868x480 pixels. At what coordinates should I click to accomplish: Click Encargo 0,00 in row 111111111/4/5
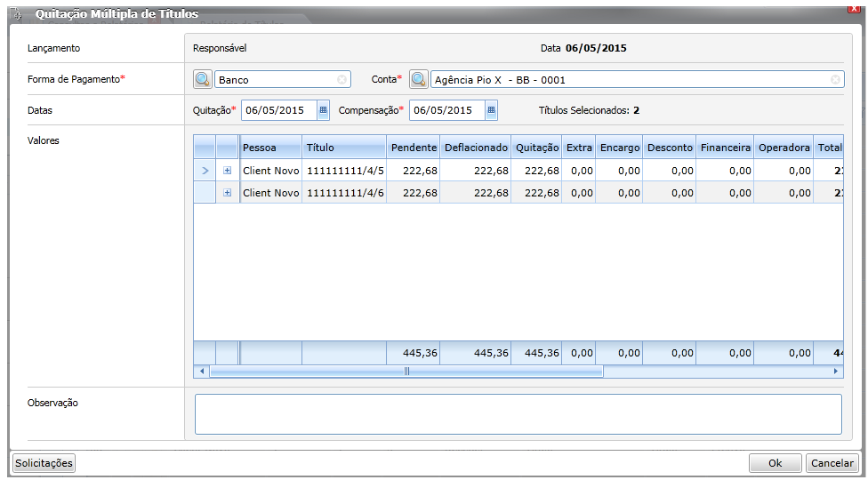pos(619,171)
